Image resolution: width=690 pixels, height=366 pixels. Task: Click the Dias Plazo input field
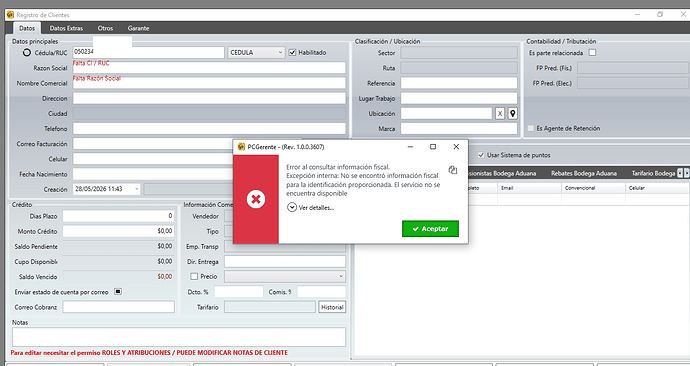[x=118, y=216]
